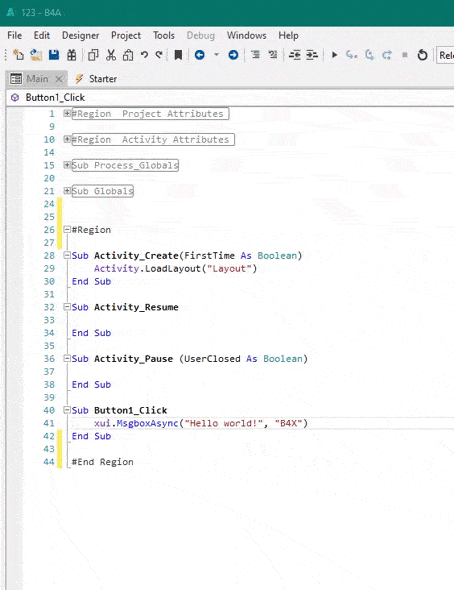Image resolution: width=454 pixels, height=590 pixels.
Task: Close the Main tab
Action: coord(59,79)
